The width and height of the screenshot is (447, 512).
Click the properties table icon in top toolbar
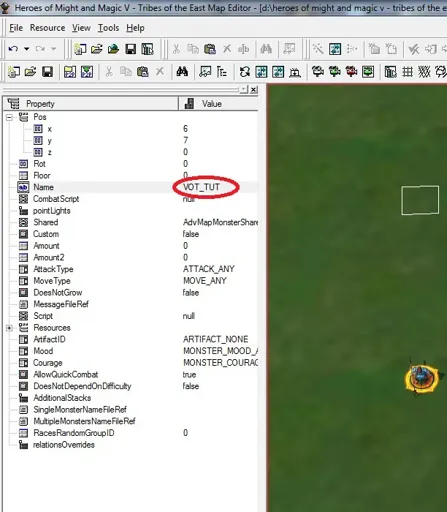147,49
